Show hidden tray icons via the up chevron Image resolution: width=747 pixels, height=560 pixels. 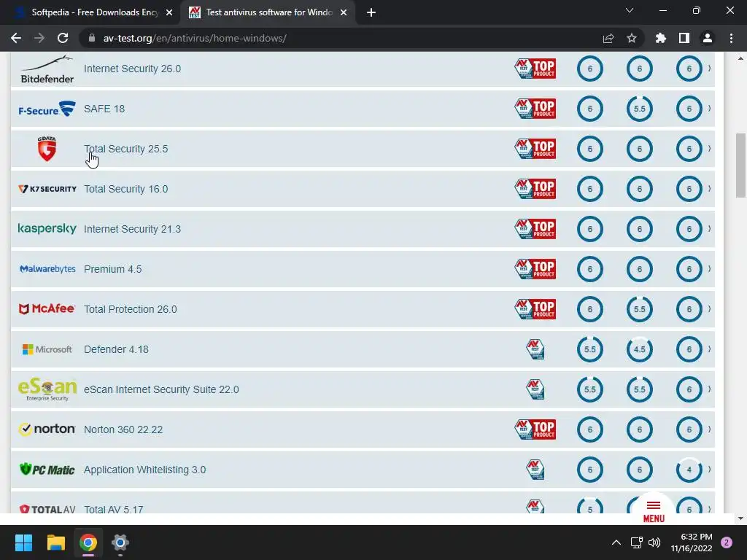(x=616, y=542)
